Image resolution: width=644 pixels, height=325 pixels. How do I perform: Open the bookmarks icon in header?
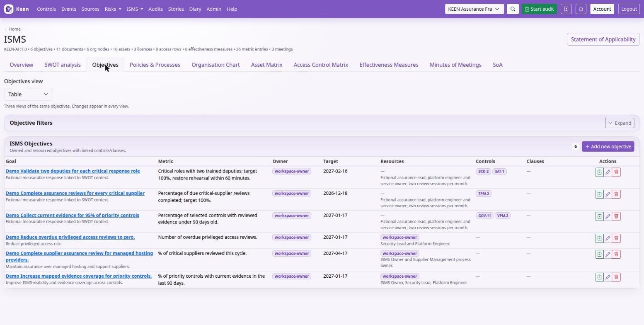point(566,9)
